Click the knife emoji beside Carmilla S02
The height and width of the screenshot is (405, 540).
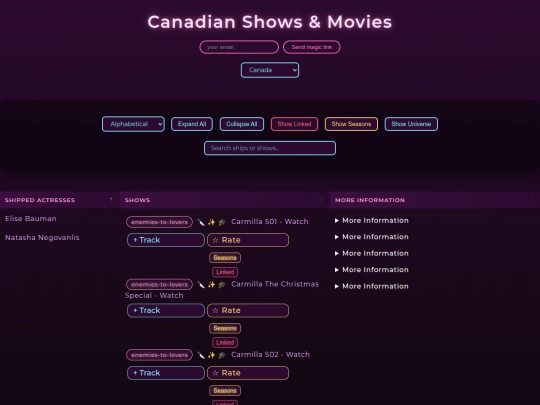click(201, 355)
